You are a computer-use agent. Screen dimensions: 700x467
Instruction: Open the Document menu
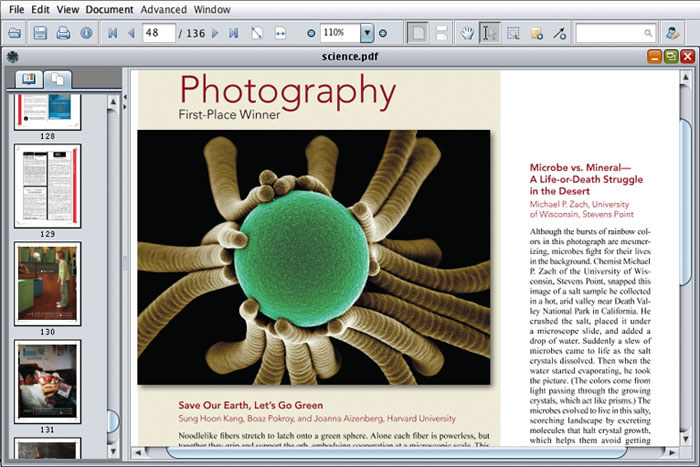point(109,8)
